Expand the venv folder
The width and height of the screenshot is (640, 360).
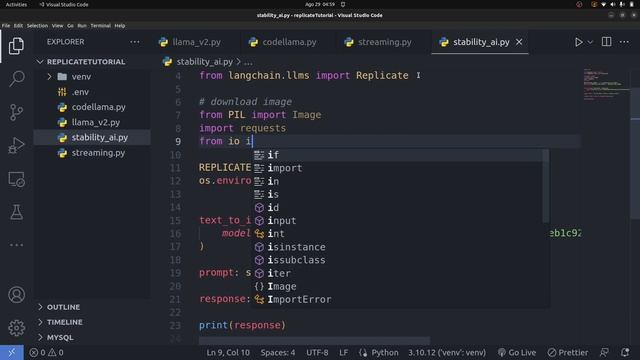coord(92,77)
